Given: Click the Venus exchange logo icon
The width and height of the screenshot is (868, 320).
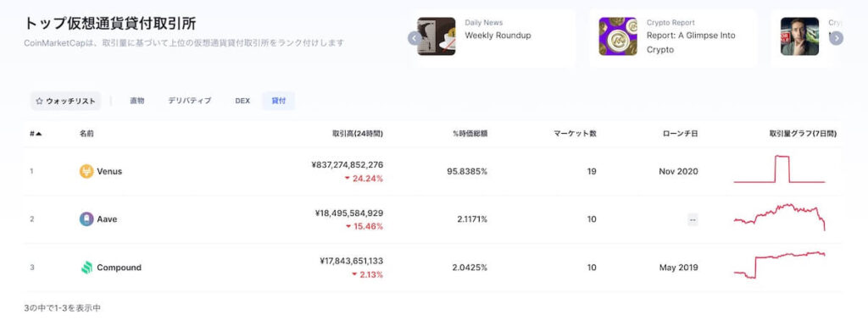Looking at the screenshot, I should pos(86,171).
